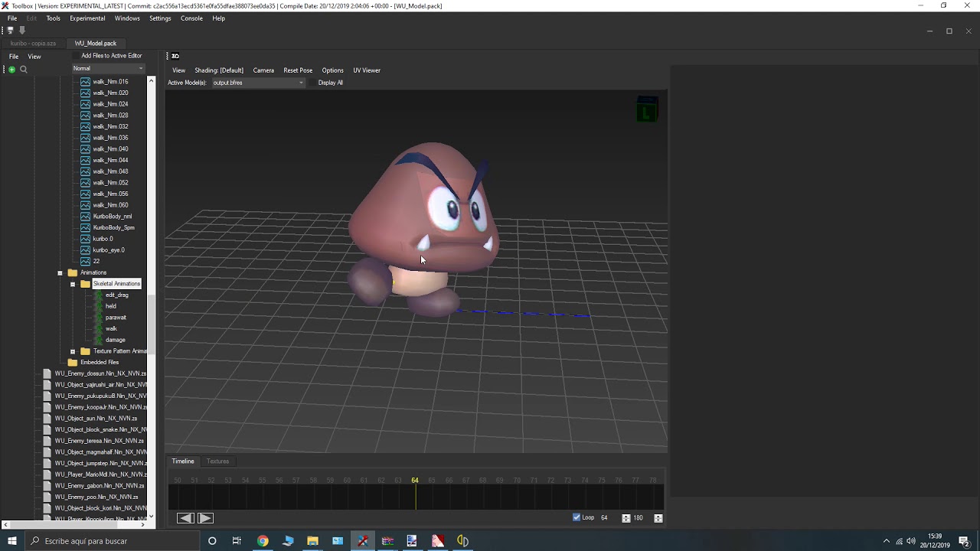This screenshot has width=980, height=551.
Task: Click the frame count 180 stepper arrows
Action: [658, 518]
